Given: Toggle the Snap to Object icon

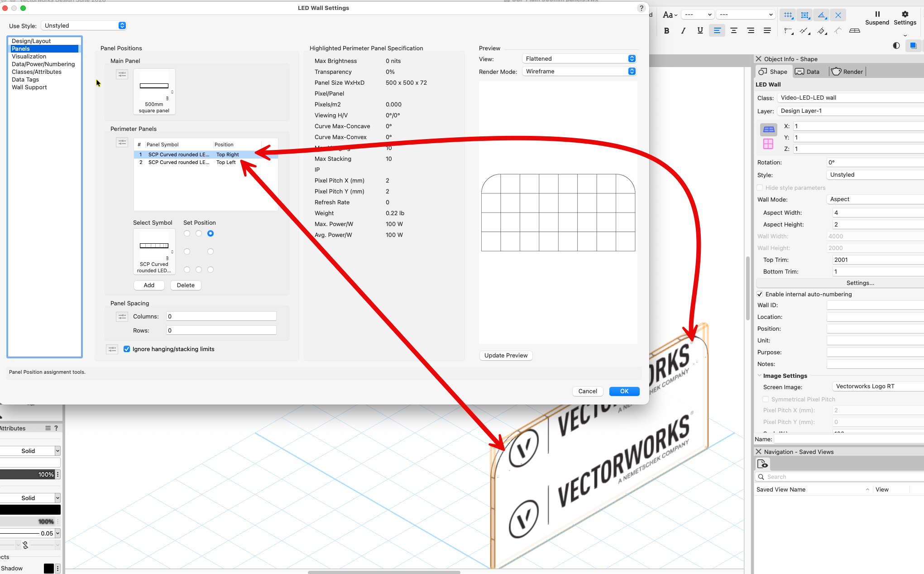Looking at the screenshot, I should click(x=805, y=15).
